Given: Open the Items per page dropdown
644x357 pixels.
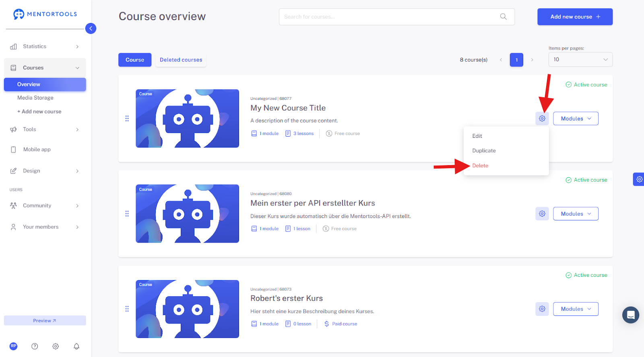Looking at the screenshot, I should pyautogui.click(x=580, y=60).
